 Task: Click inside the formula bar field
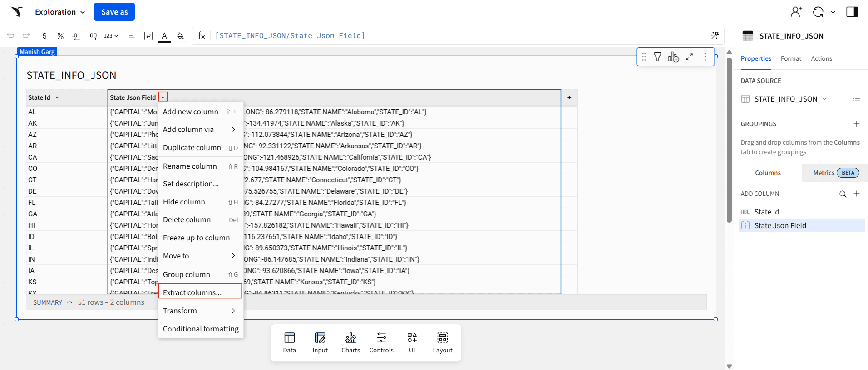pyautogui.click(x=459, y=36)
